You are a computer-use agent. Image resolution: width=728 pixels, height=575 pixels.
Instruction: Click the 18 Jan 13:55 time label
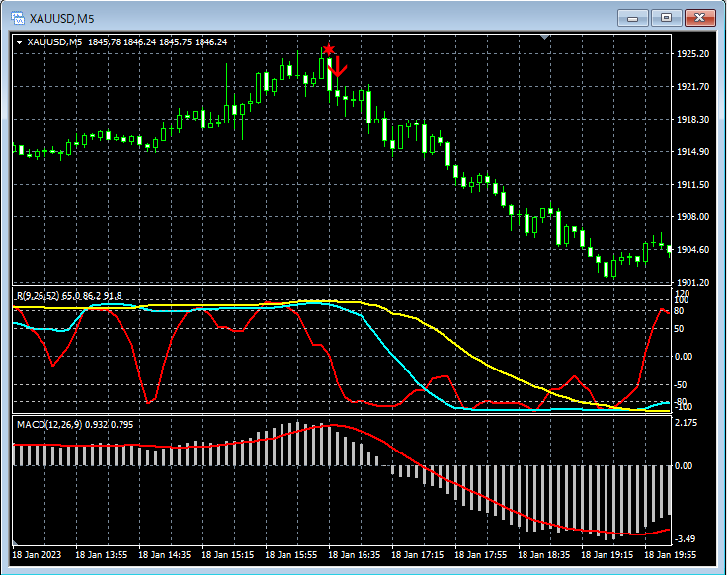click(x=101, y=555)
